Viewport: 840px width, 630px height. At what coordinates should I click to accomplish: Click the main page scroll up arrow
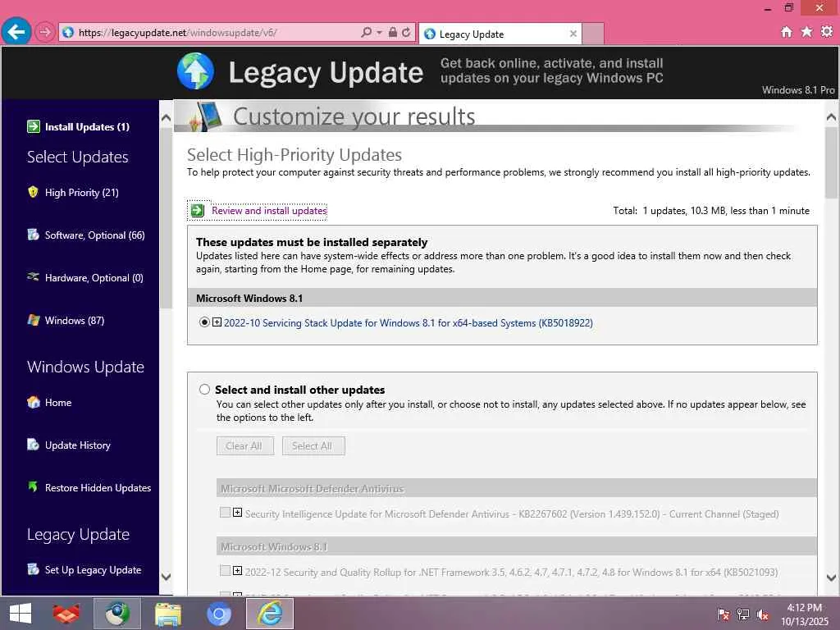pos(831,116)
